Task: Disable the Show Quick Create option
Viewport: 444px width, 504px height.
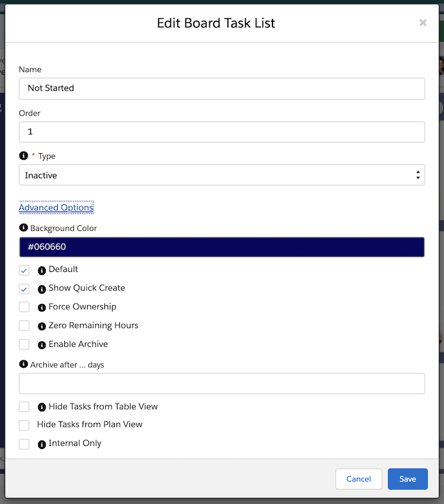Action: 24,289
